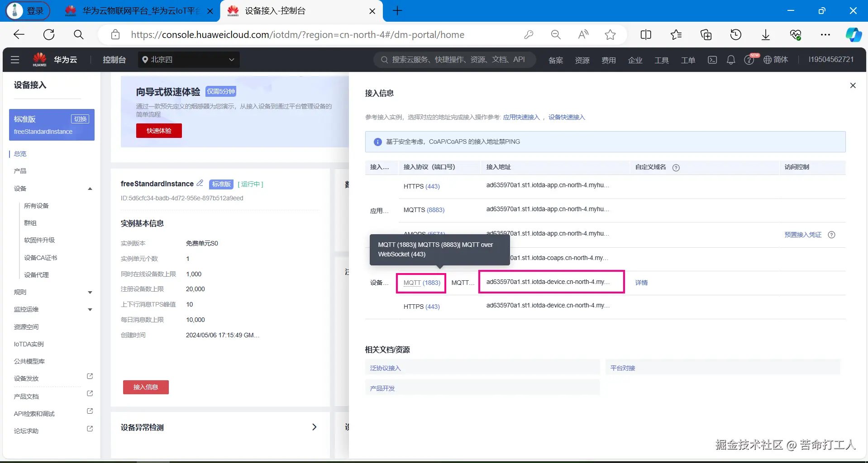This screenshot has height=463, width=868.
Task: Open 设备快速接入 reference link
Action: [567, 117]
